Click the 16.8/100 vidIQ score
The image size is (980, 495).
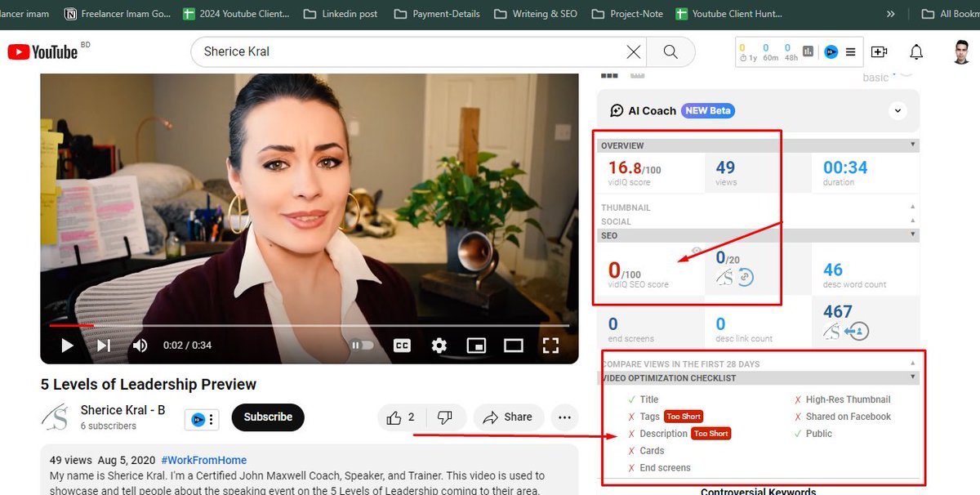pos(635,167)
